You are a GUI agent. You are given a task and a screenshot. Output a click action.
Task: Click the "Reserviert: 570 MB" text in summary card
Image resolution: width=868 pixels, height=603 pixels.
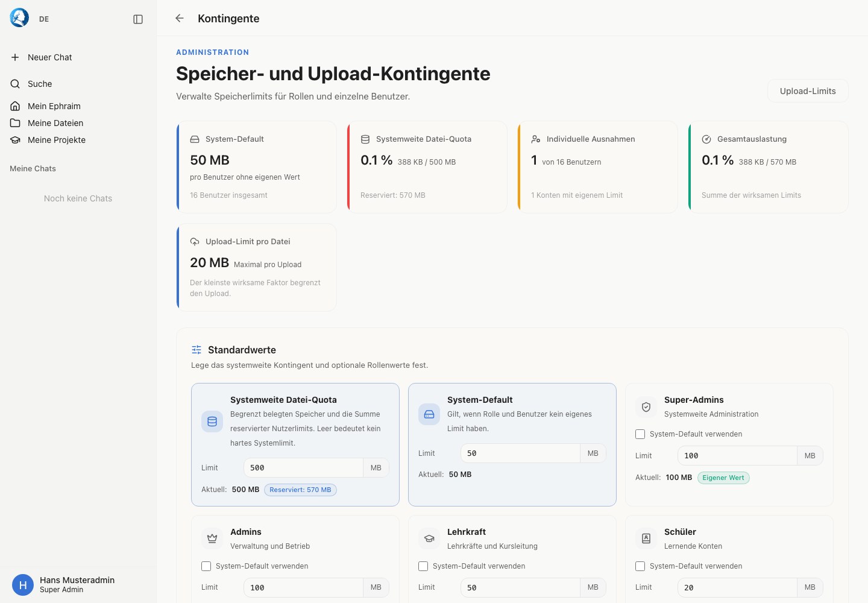click(393, 195)
